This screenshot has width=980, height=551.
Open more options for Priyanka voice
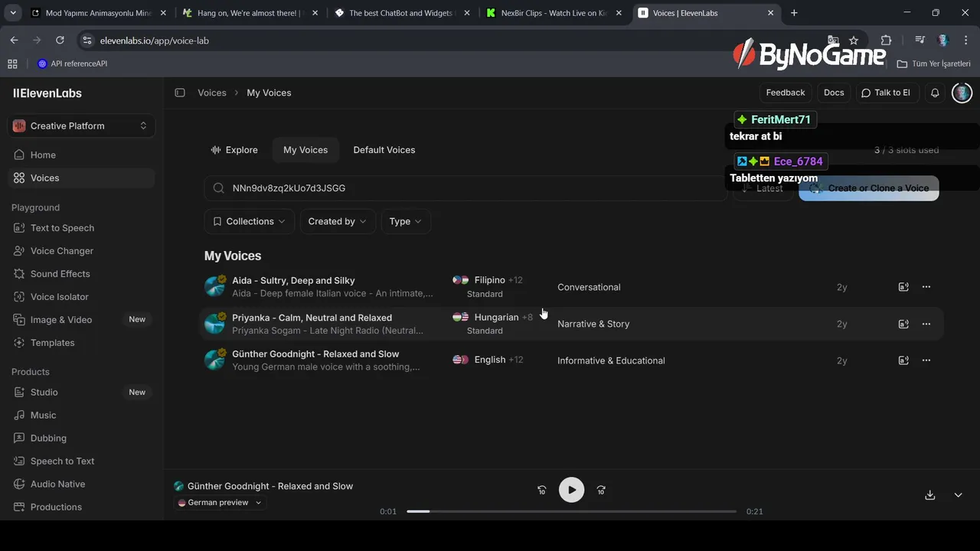(x=926, y=324)
